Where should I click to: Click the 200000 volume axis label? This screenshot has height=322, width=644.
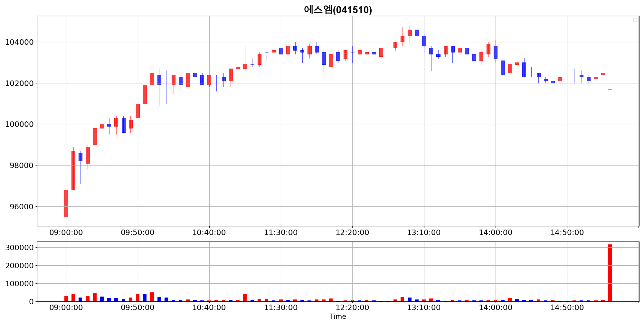click(x=19, y=266)
